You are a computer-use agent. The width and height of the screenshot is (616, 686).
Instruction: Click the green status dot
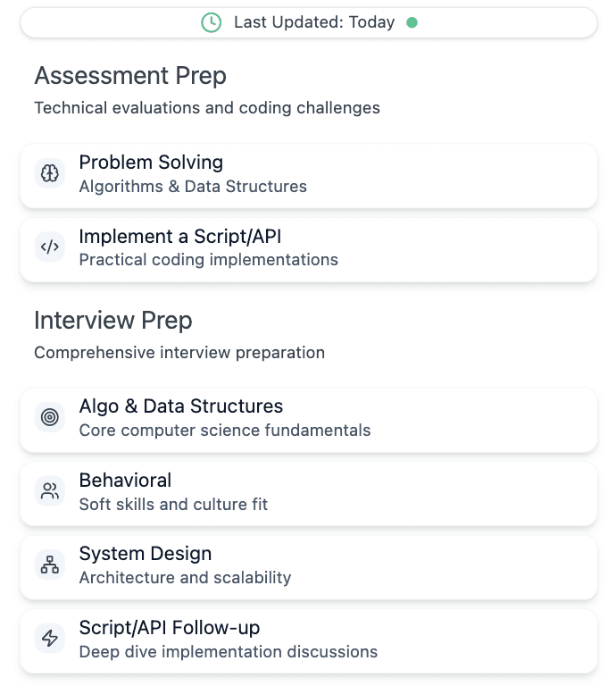click(x=412, y=22)
